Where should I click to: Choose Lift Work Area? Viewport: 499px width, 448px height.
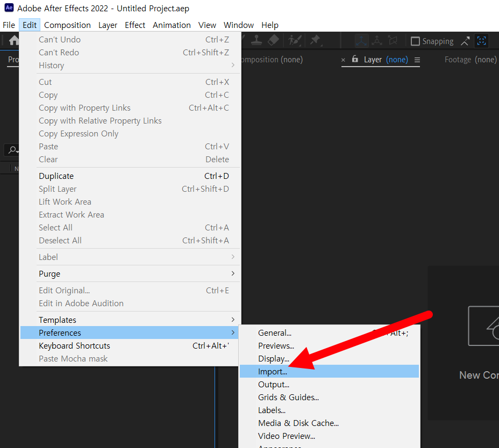click(x=130, y=202)
